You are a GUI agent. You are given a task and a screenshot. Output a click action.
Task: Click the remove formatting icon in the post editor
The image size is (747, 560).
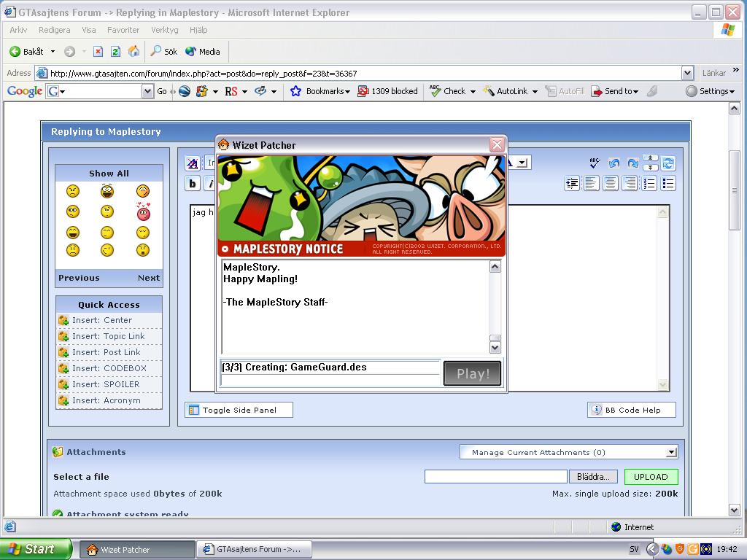click(193, 164)
